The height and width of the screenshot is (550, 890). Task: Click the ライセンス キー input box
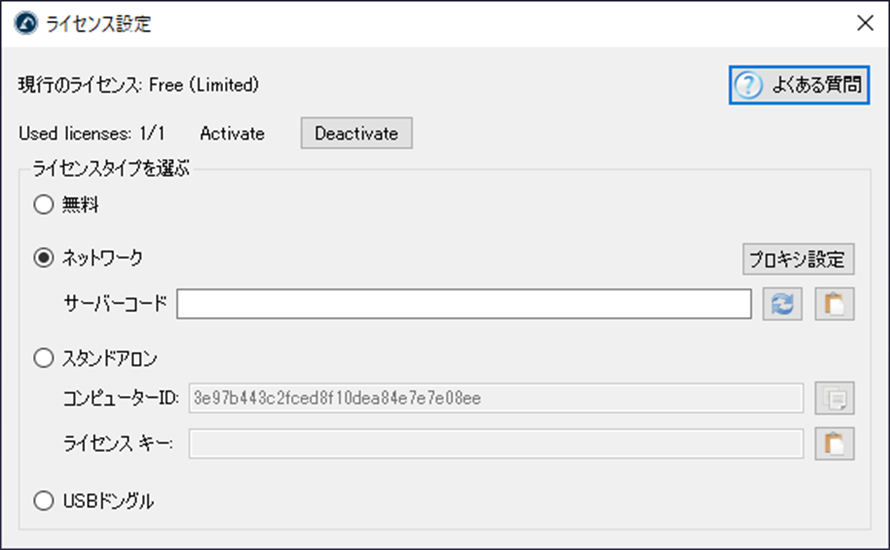495,444
